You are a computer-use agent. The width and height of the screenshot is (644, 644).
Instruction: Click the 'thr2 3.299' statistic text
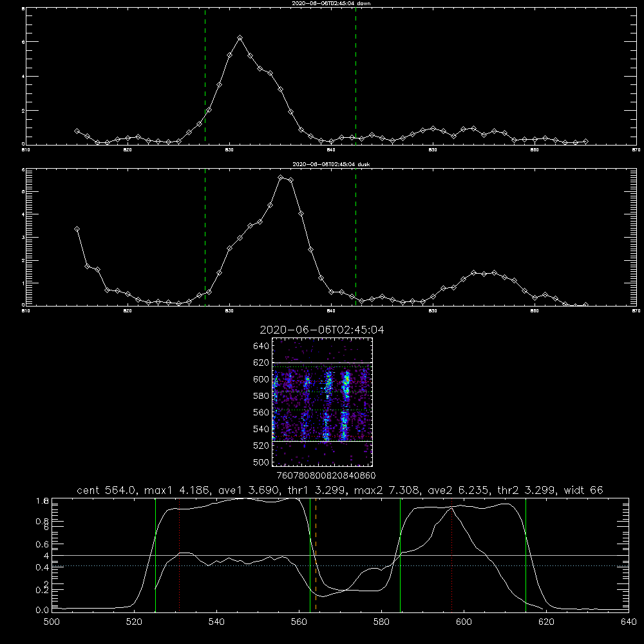click(x=527, y=490)
